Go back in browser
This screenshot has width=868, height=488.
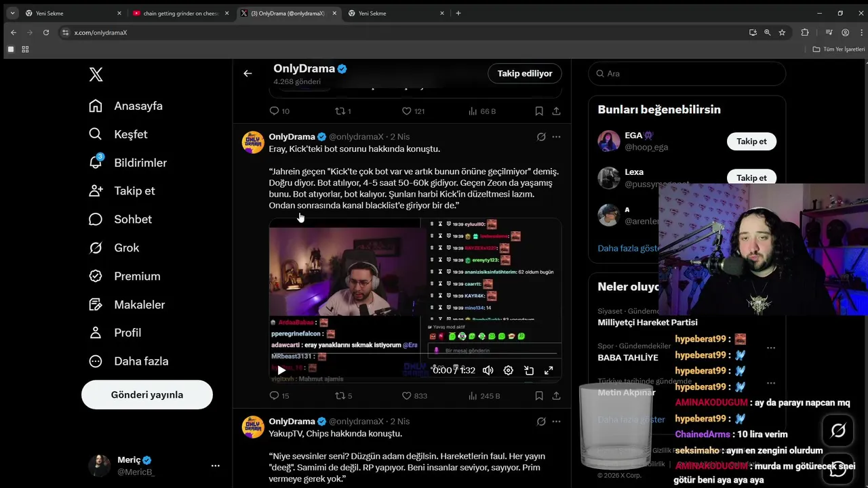pyautogui.click(x=14, y=32)
